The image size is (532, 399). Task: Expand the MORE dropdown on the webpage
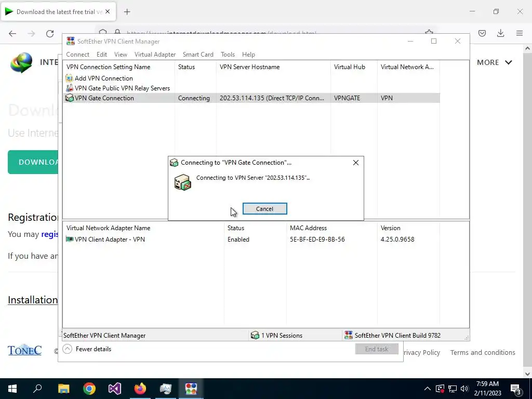tap(495, 62)
